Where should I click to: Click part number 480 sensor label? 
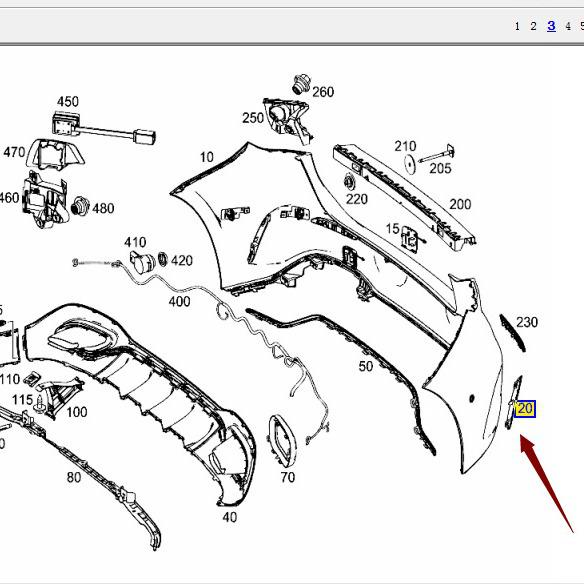(x=103, y=208)
